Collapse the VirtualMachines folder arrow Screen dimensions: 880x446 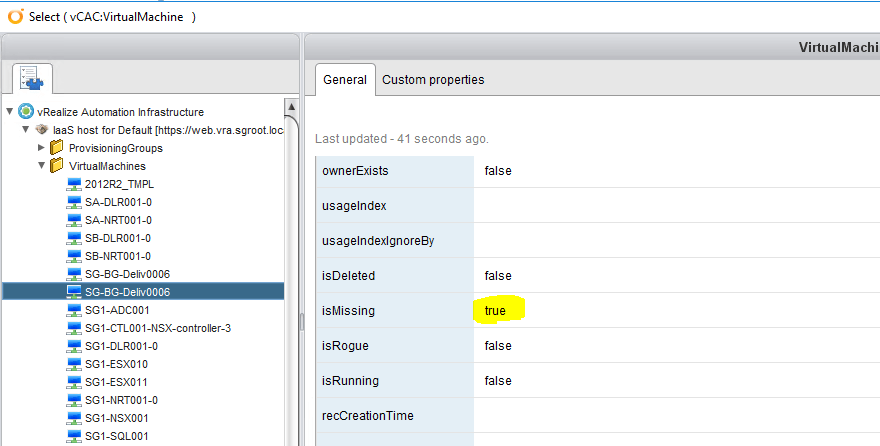(x=42, y=165)
